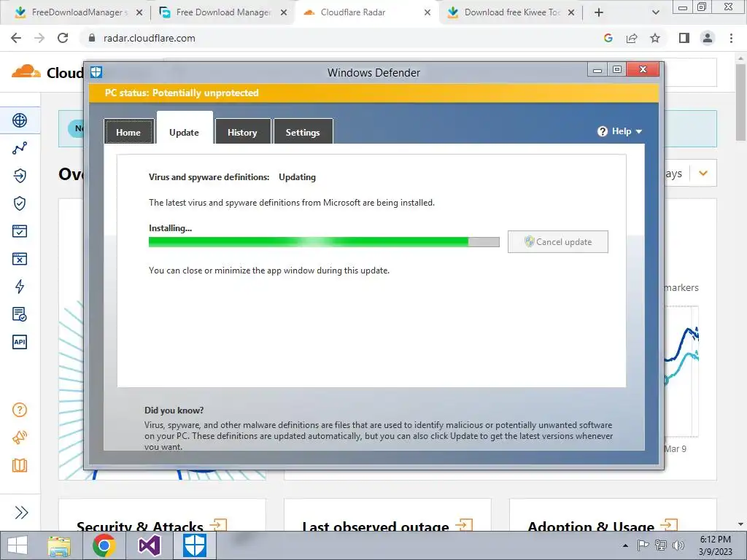Open Security & Attacks section link arrow
The height and width of the screenshot is (560, 747).
[x=219, y=525]
